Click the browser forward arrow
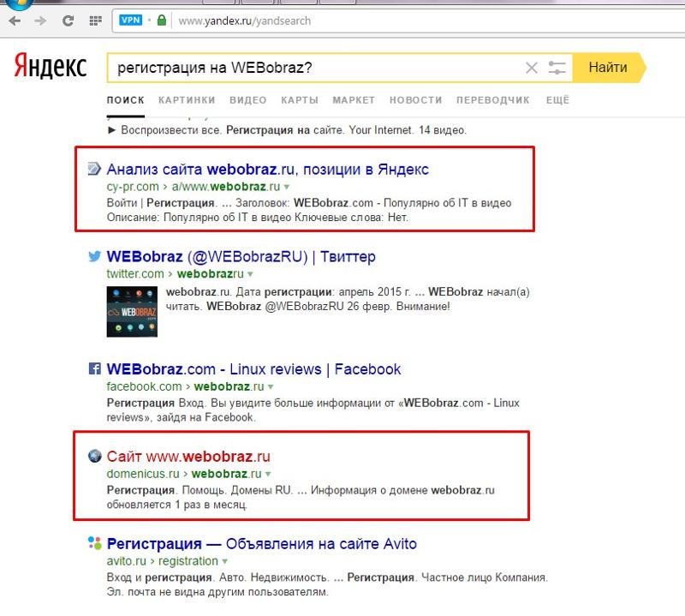 tap(40, 21)
